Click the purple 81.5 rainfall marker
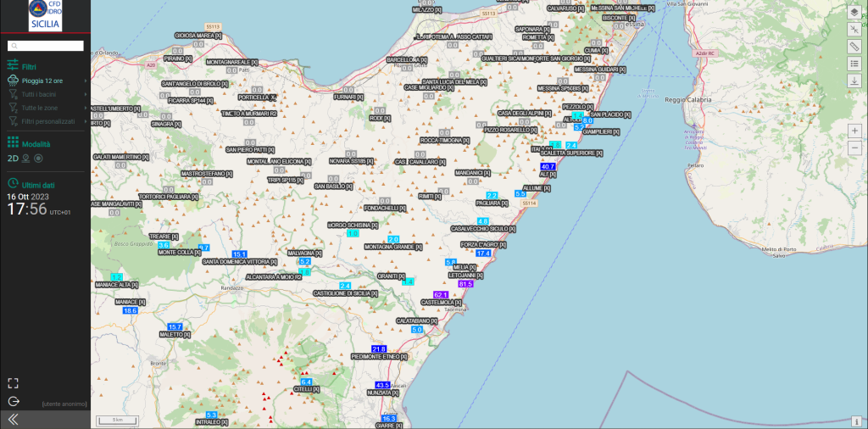The image size is (868, 429). coord(465,284)
